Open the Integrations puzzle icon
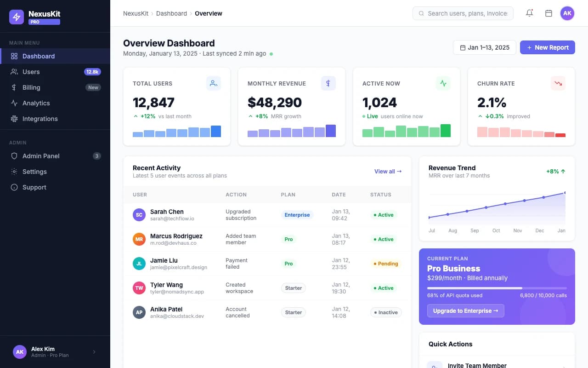Viewport: 588px width, 368px height. tap(14, 119)
